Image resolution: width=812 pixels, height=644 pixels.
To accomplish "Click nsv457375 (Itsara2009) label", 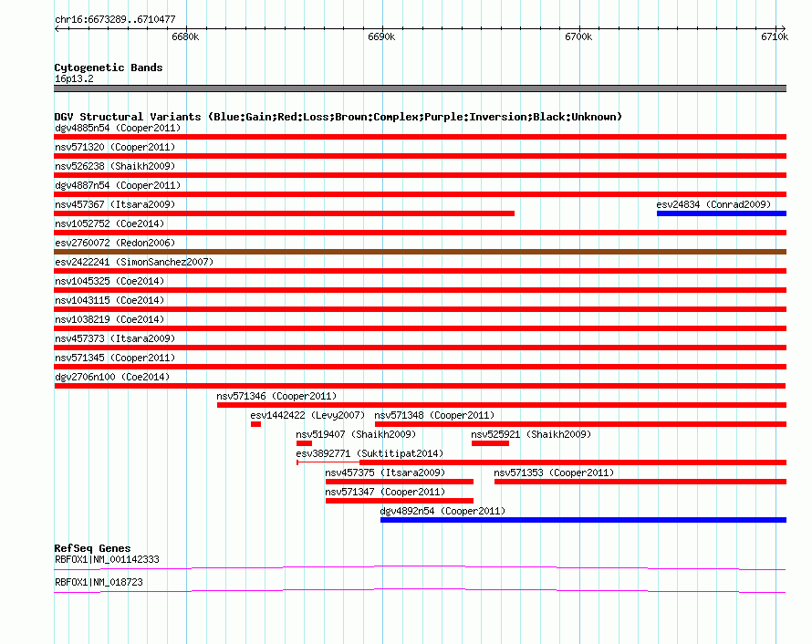I will pyautogui.click(x=385, y=473).
